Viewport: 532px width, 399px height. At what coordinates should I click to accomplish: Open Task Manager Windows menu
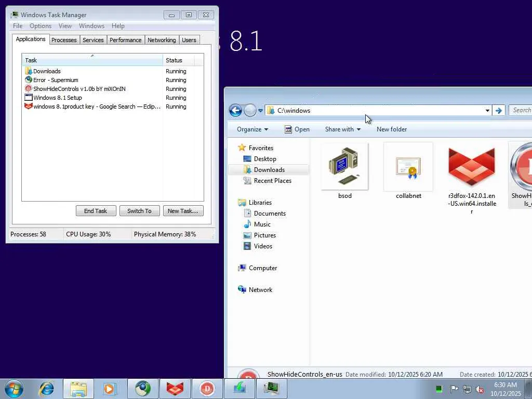pos(91,26)
